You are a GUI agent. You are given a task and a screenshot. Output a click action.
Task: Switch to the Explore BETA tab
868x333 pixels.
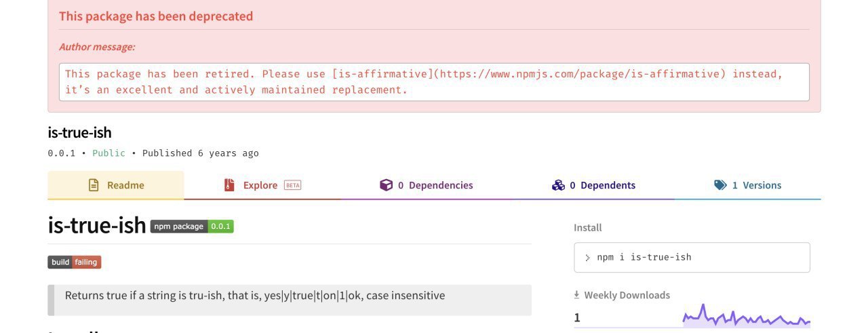point(262,185)
